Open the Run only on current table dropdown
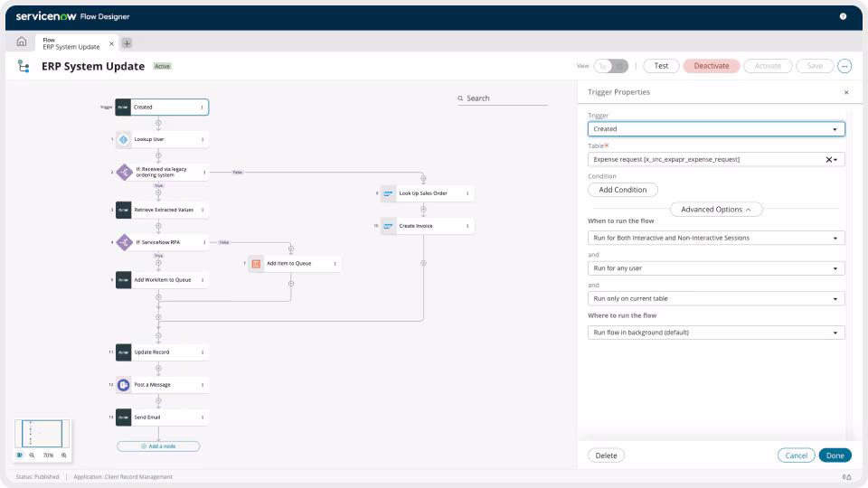 click(716, 299)
